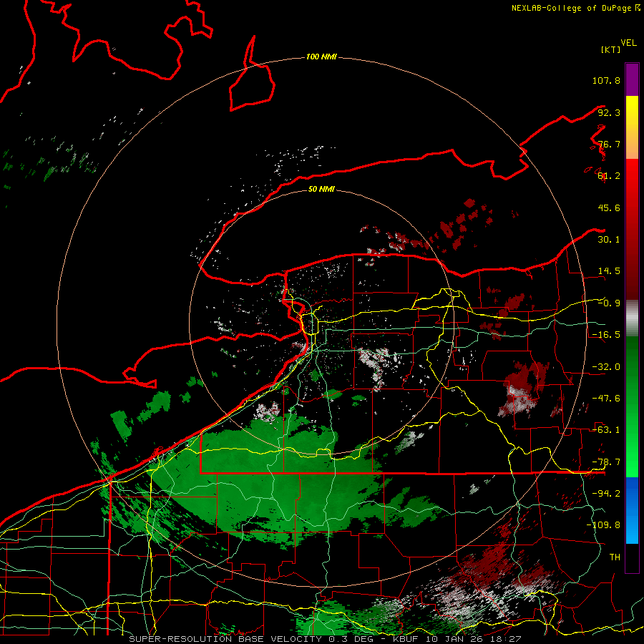Click the -16.5 velocity scale value

[x=606, y=335]
